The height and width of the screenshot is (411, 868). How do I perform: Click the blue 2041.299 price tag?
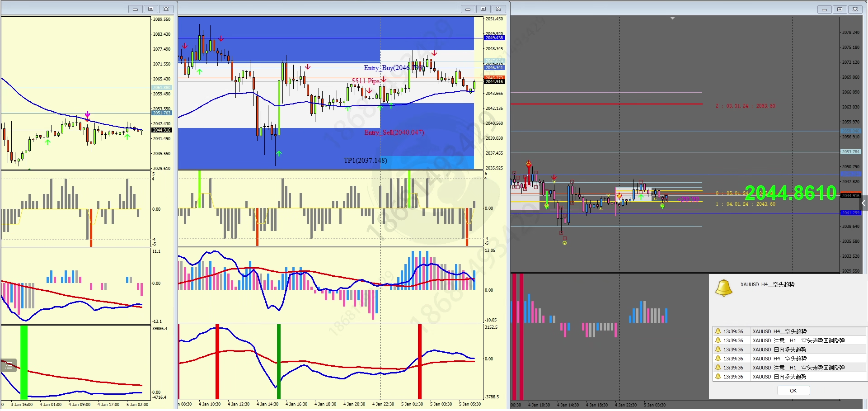point(850,213)
